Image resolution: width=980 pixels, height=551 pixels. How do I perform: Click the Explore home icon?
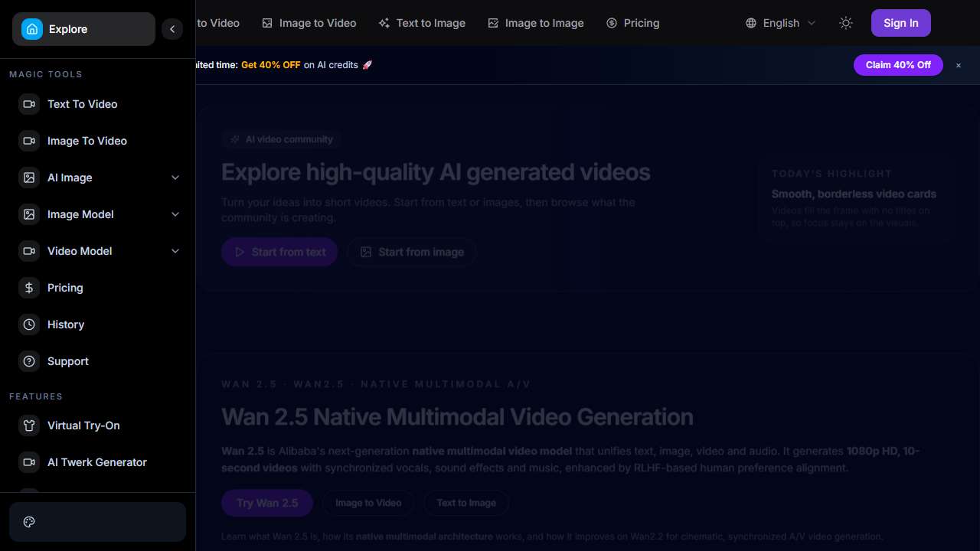(32, 29)
